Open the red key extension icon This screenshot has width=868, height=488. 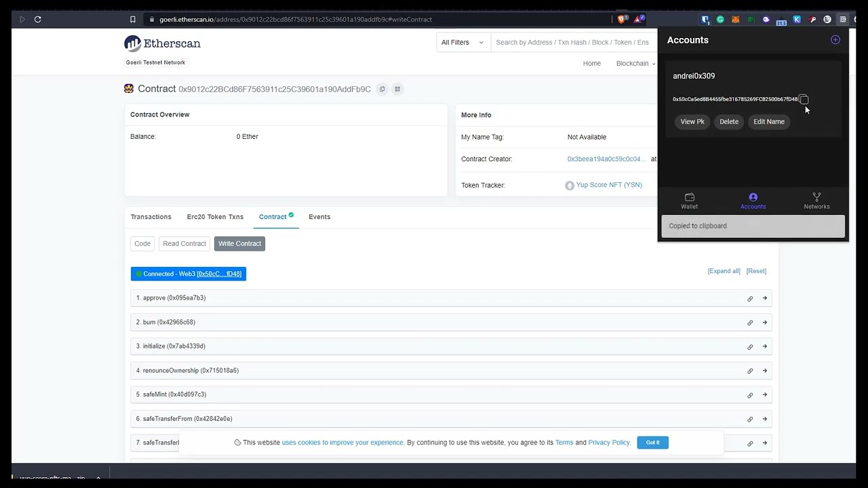pyautogui.click(x=812, y=20)
